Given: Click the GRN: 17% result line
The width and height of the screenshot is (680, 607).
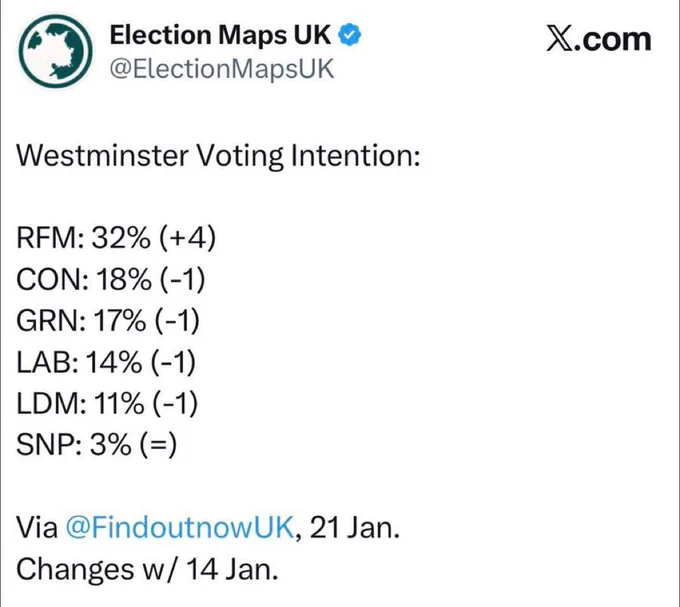Looking at the screenshot, I should 108,320.
